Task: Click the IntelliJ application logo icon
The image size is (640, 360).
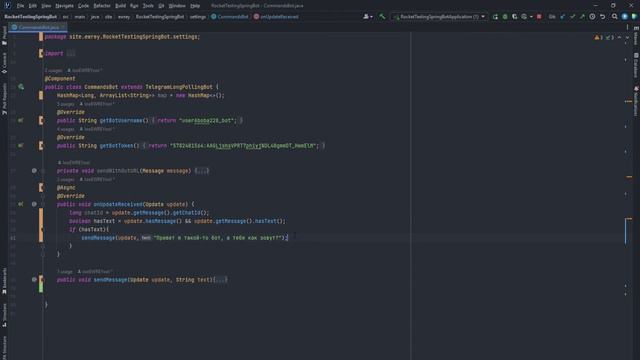Action: [x=7, y=5]
